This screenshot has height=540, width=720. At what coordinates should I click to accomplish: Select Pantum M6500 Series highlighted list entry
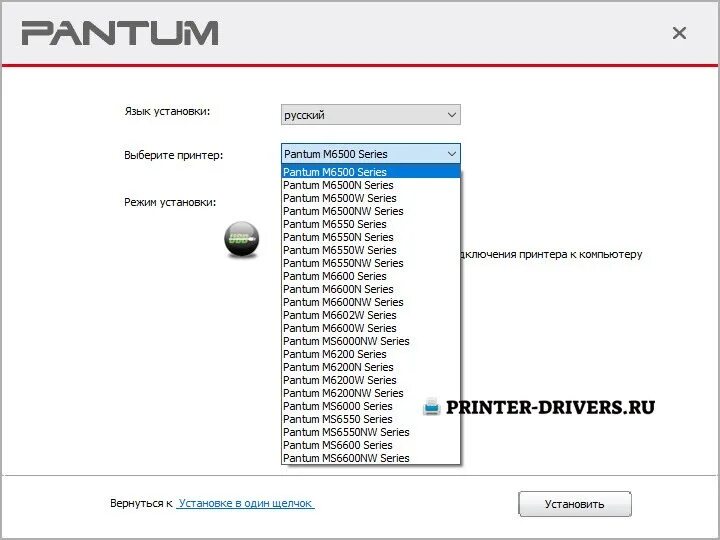pos(371,172)
